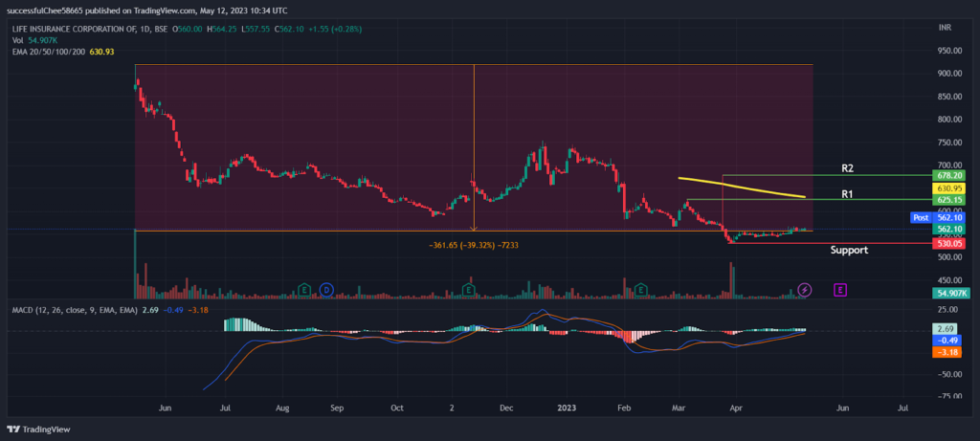Click the 25.00 MACD axis label
Image resolution: width=980 pixels, height=441 pixels.
tap(947, 310)
